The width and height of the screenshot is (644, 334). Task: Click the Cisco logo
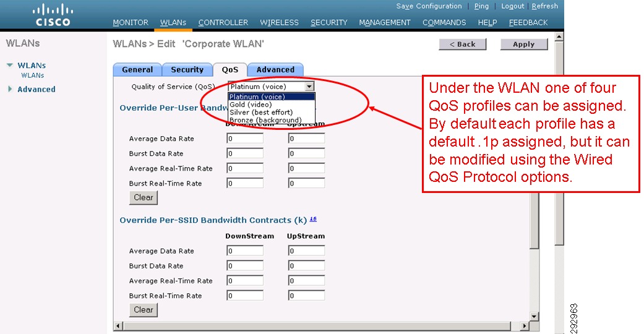(53, 15)
